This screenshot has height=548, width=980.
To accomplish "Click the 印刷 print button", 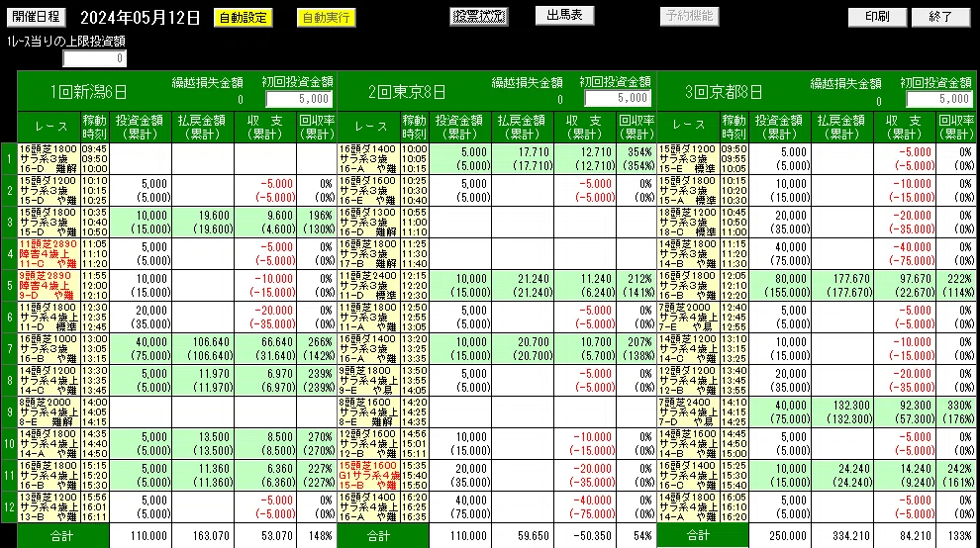I will pyautogui.click(x=877, y=17).
